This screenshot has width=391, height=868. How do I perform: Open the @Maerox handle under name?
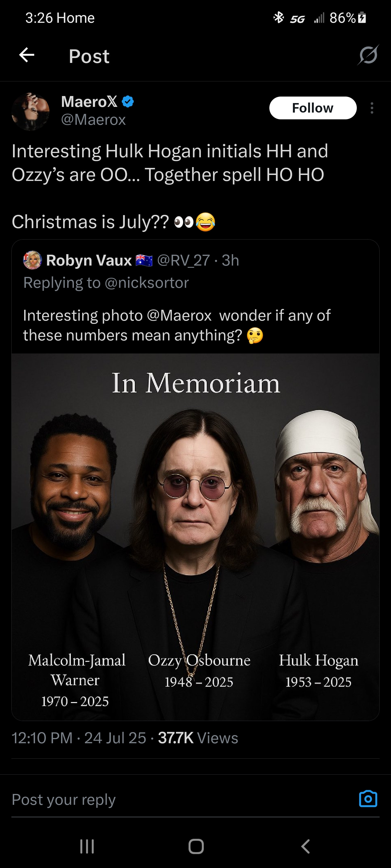tap(93, 120)
